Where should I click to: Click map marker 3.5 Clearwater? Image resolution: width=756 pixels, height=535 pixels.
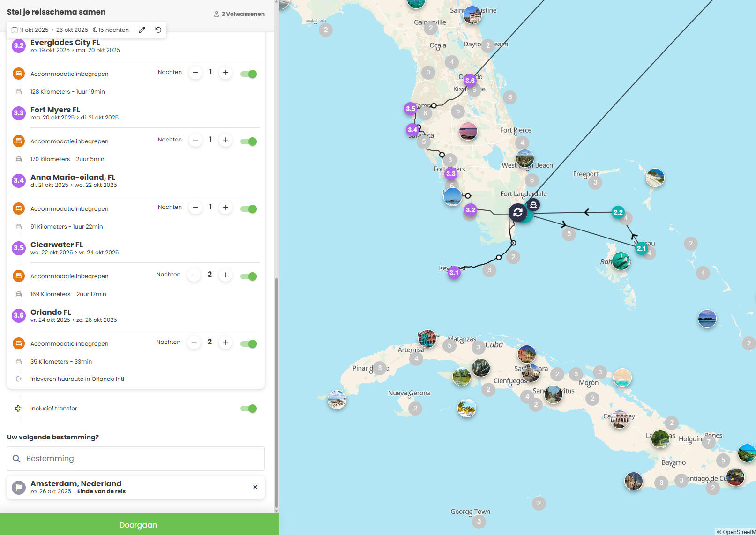411,109
